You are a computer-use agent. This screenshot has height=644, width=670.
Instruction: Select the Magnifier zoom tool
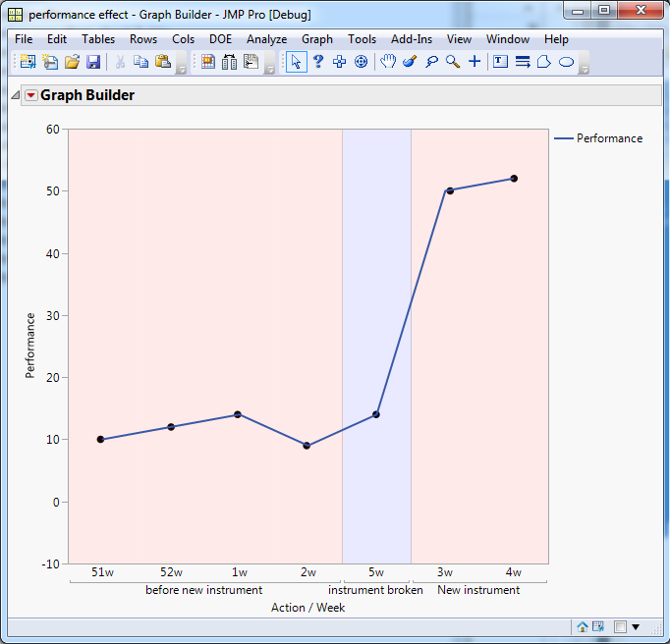pos(453,62)
